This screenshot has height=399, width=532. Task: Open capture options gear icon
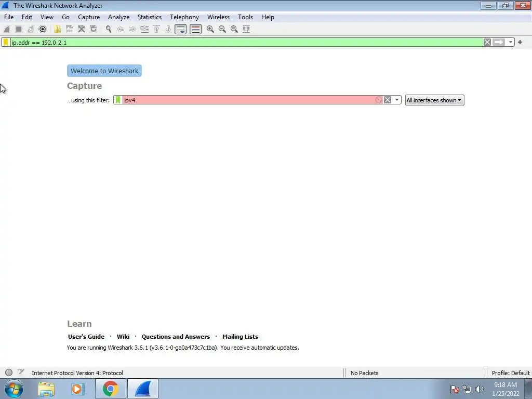tap(43, 29)
